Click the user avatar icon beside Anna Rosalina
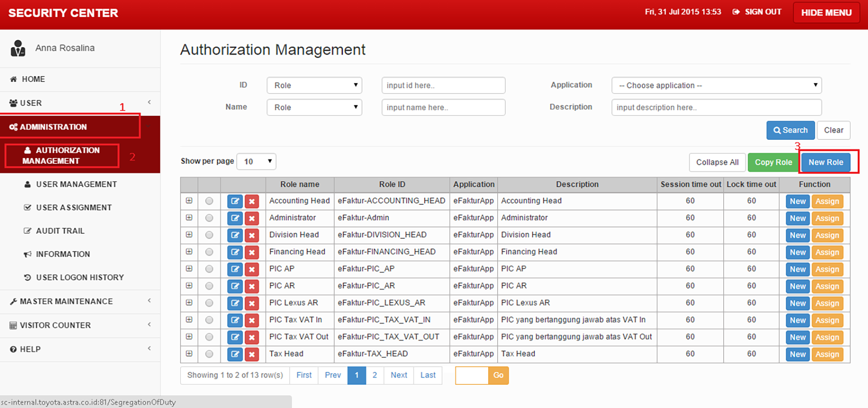The image size is (868, 408). point(18,48)
